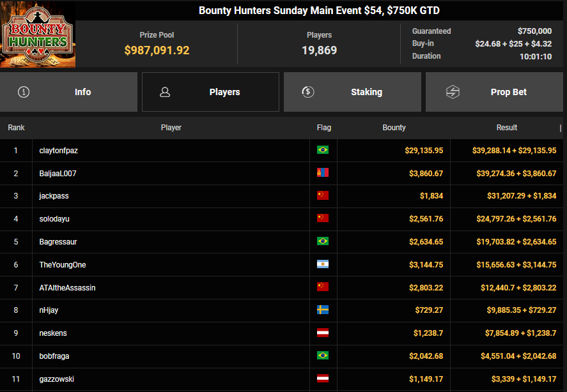Click the person icon on Players tab
The width and height of the screenshot is (567, 392).
tap(165, 92)
